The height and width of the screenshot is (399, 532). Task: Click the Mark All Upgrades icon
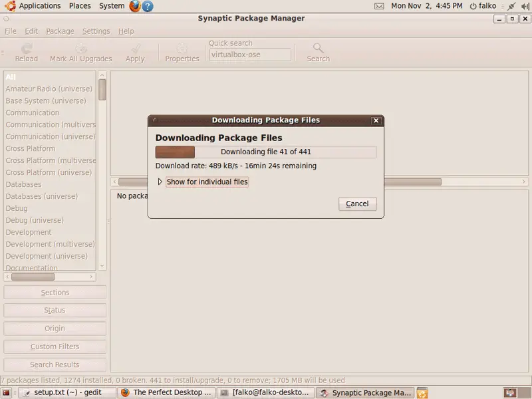80,48
